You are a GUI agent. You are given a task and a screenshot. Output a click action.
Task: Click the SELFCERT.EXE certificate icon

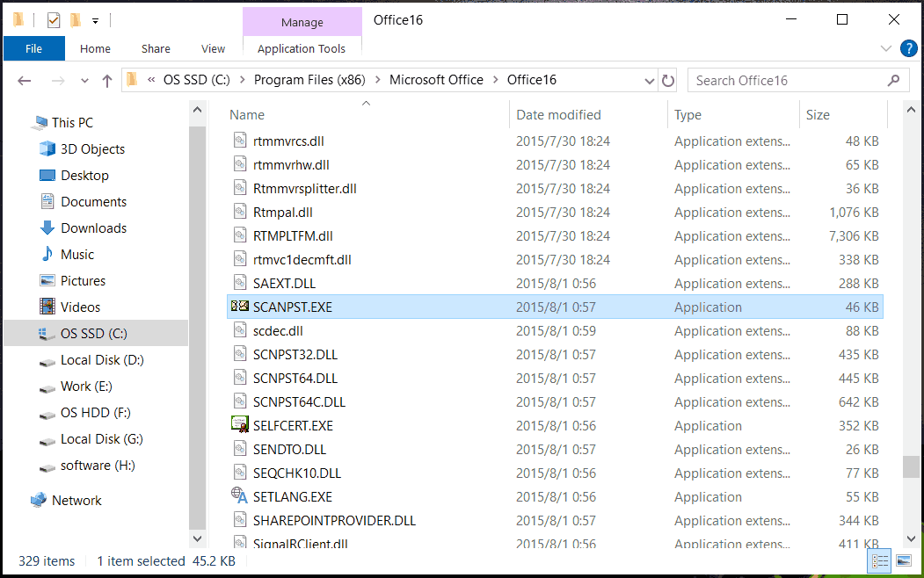(240, 424)
